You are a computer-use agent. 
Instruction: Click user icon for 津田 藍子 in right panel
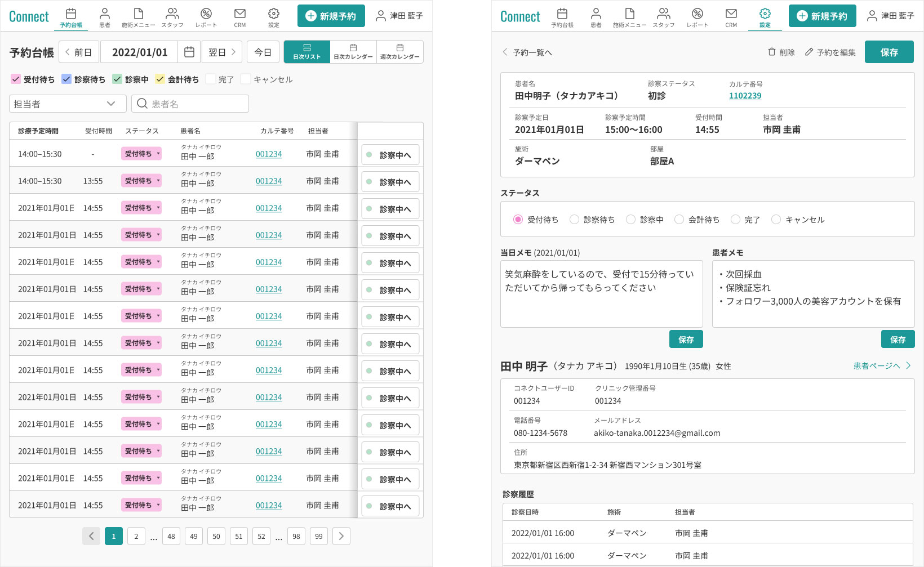(x=872, y=16)
